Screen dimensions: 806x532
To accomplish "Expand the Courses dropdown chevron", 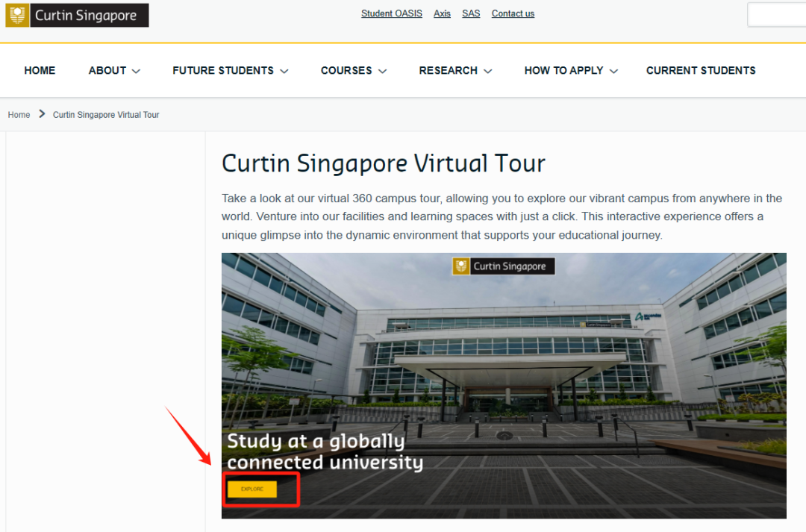I will click(382, 71).
